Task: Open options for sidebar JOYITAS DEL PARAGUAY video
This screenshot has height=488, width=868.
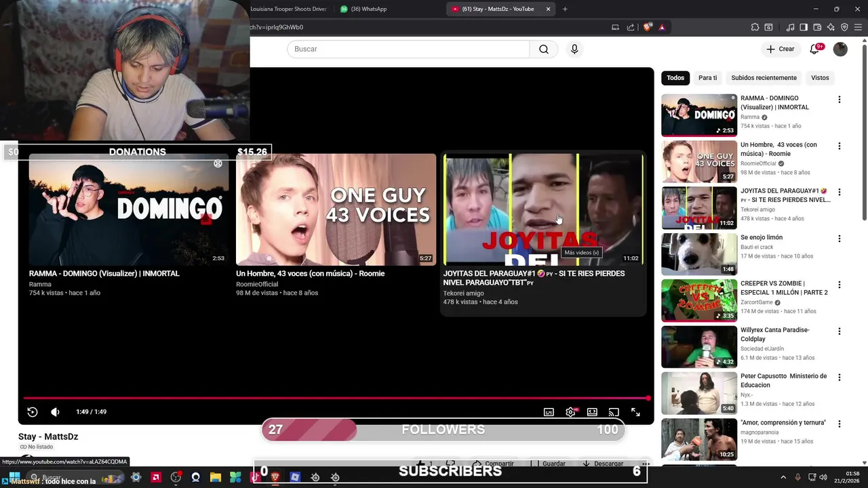Action: point(840,192)
